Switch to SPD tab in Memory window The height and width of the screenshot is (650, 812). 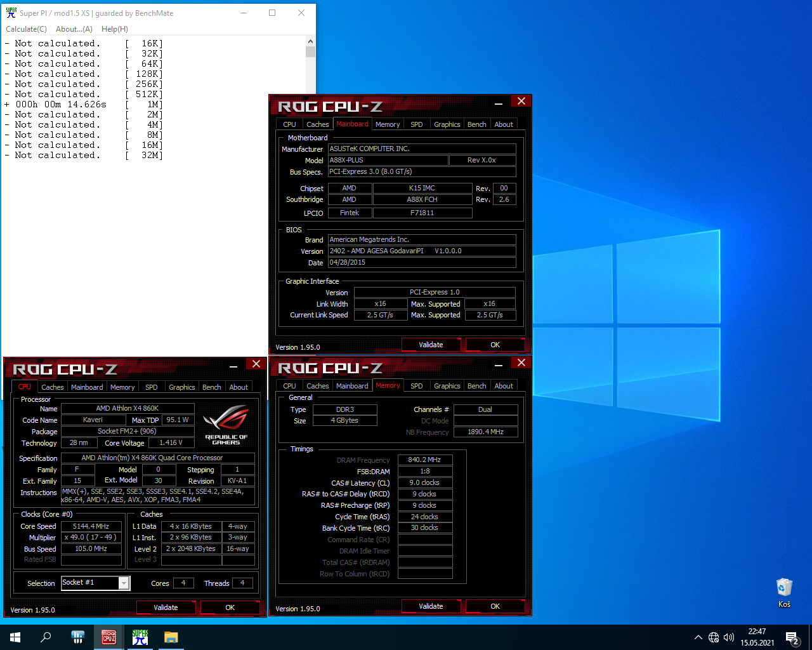[x=417, y=386]
